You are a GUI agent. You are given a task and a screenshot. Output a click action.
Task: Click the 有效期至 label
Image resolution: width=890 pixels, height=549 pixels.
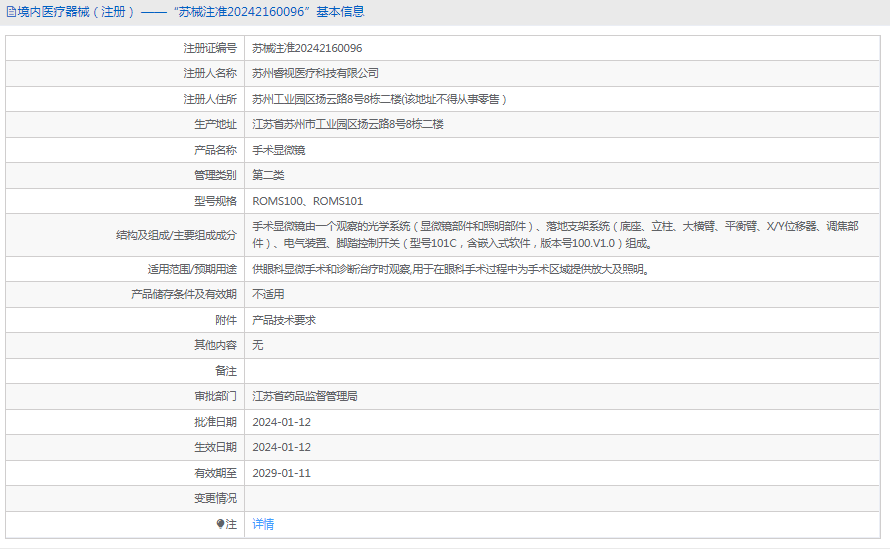215,473
